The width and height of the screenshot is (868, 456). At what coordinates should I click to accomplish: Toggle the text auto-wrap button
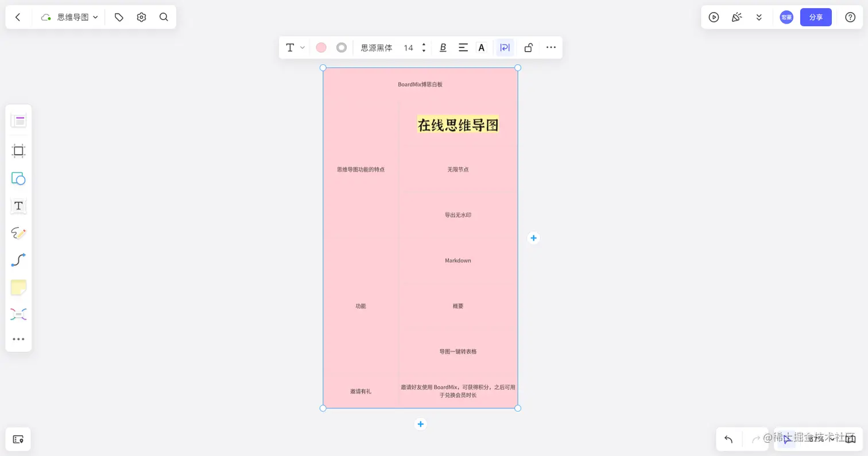(x=505, y=48)
